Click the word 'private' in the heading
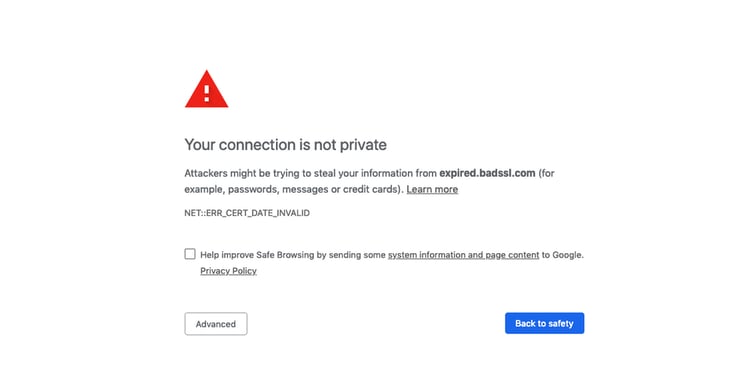754x385 pixels. click(363, 145)
